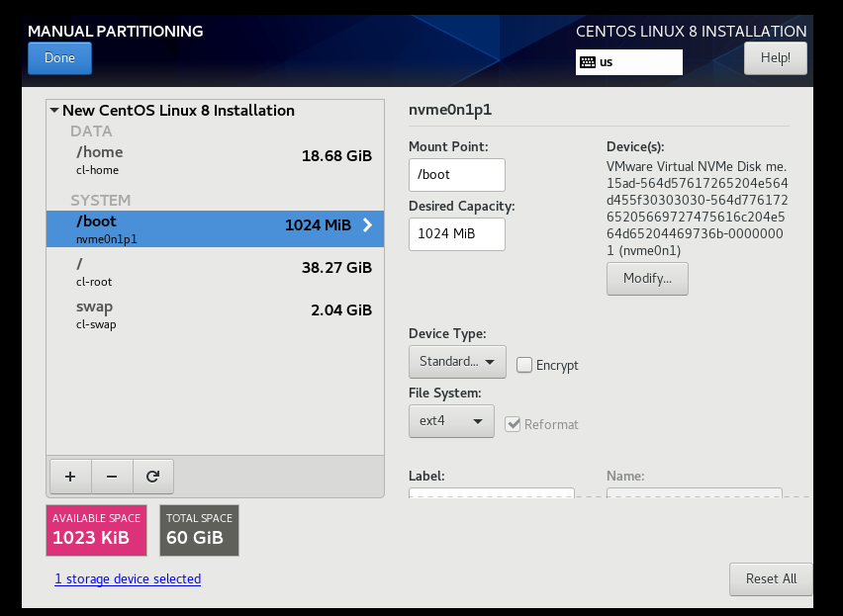
Task: Click the Available Space 1023 KiB box
Action: coord(96,530)
